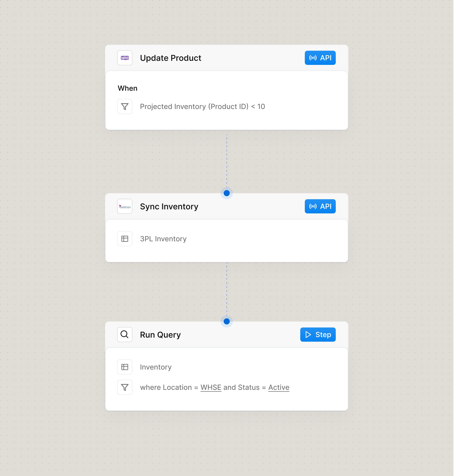This screenshot has width=459, height=476.
Task: Toggle the connector dot between Update Product and Sync Inventory
Action: (x=226, y=193)
